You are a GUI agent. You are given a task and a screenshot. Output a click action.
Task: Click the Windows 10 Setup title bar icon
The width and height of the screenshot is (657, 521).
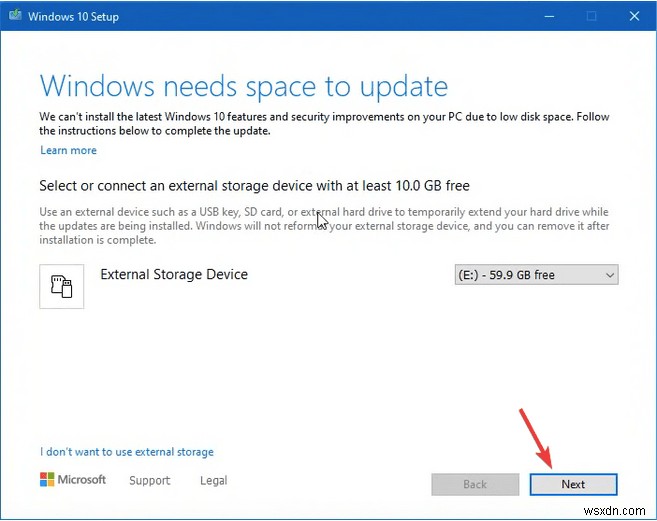(x=15, y=16)
